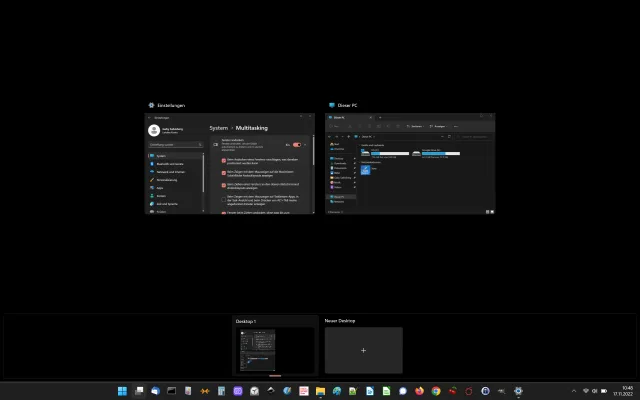The height and width of the screenshot is (400, 640).
Task: Open the clock and date in taskbar
Action: (x=626, y=391)
